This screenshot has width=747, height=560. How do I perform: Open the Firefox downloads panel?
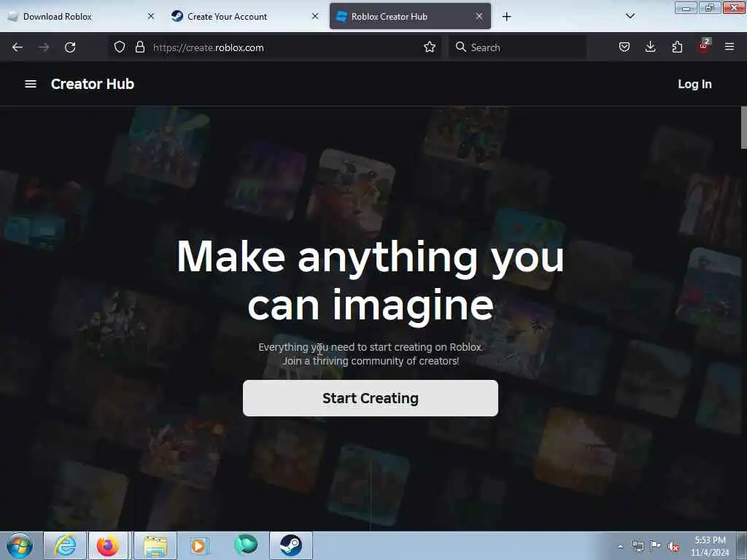click(650, 47)
